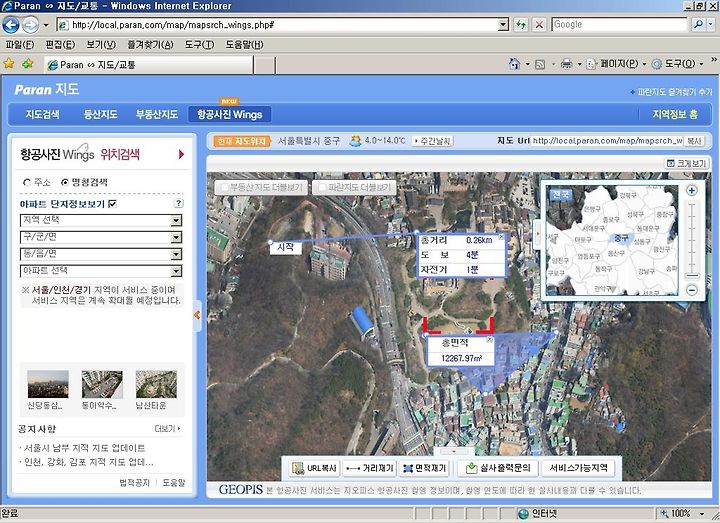The height and width of the screenshot is (523, 720).
Task: Activate the 거리재기 distance tool
Action: point(370,468)
